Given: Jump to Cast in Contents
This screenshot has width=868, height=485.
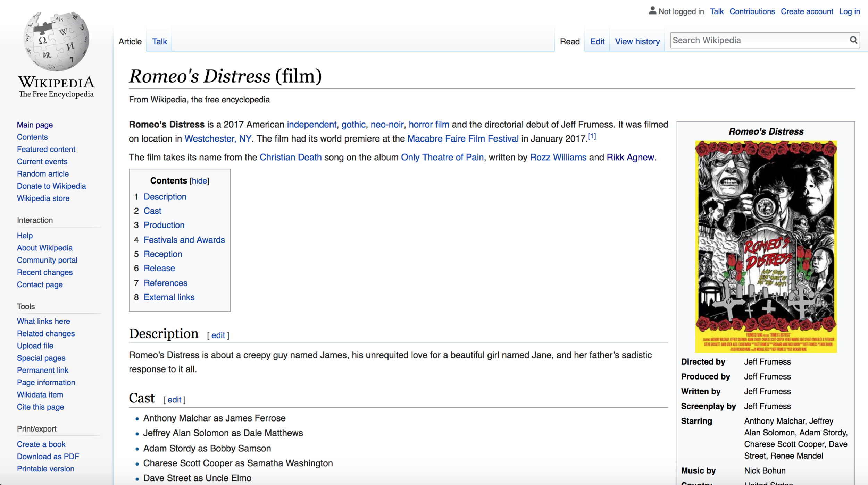Looking at the screenshot, I should pyautogui.click(x=152, y=211).
